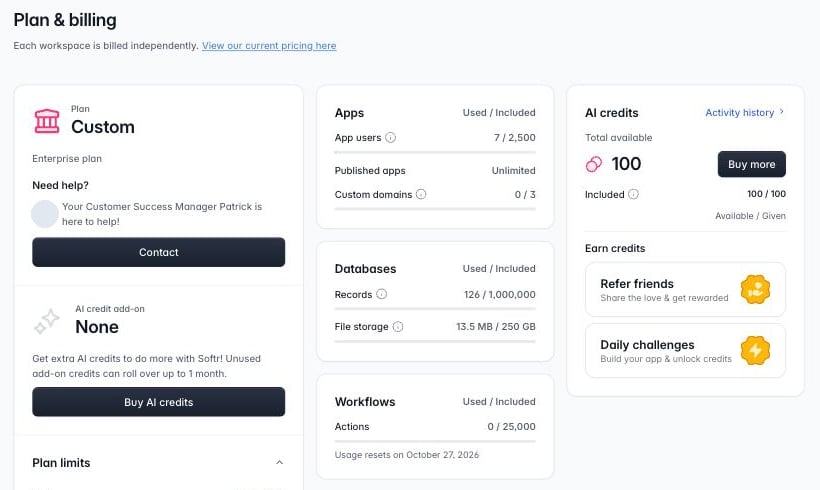The width and height of the screenshot is (820, 490).
Task: Click the '126 / 1,000,000' records value
Action: [499, 294]
